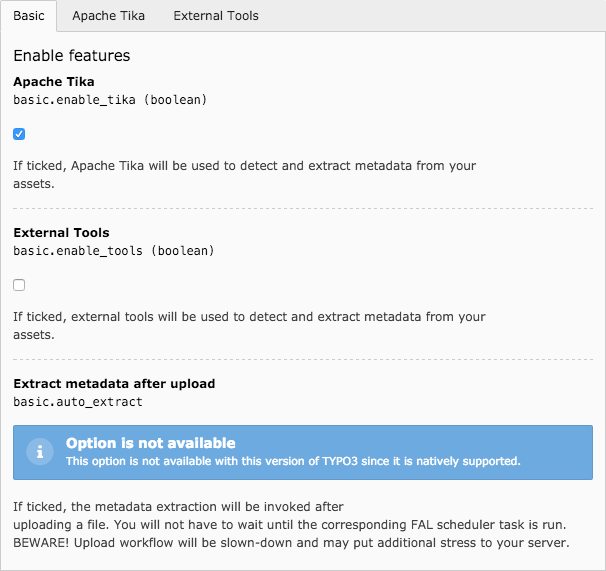Click the Apache Tika description paragraph

click(244, 174)
